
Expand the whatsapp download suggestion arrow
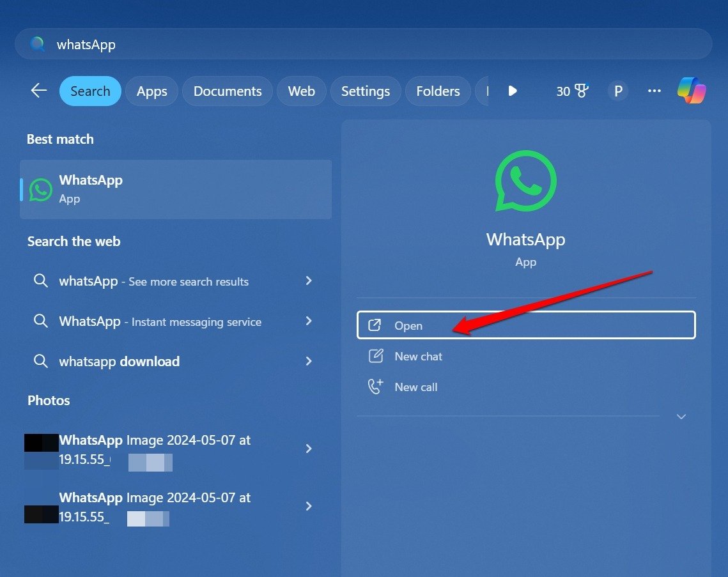(x=309, y=361)
